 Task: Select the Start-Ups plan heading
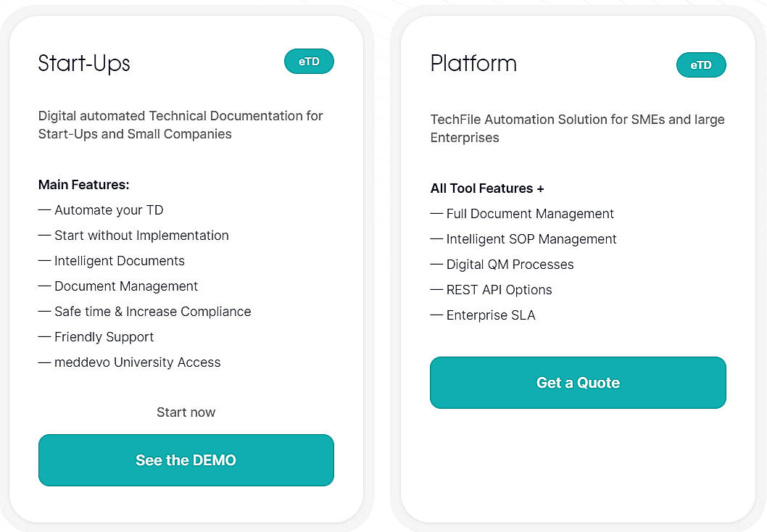(x=84, y=64)
